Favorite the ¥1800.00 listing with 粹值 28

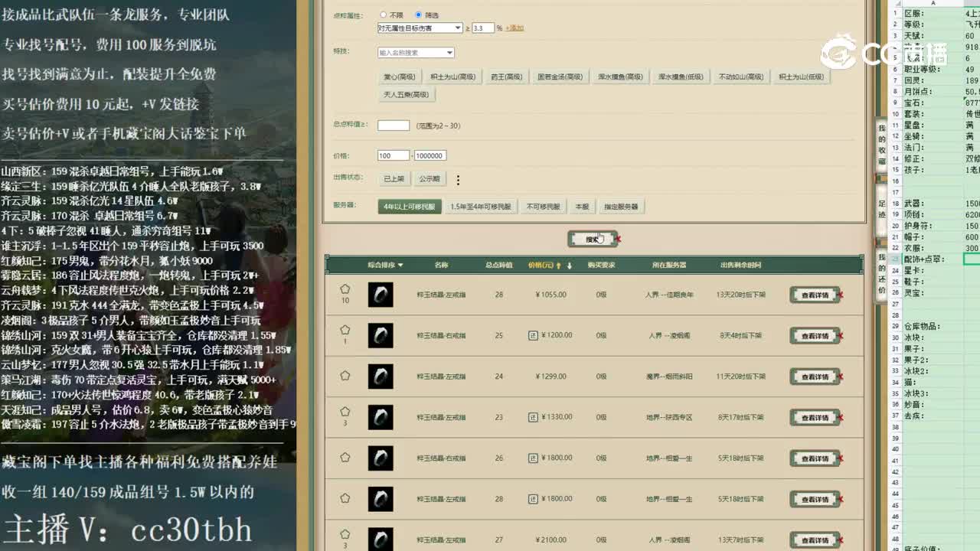pyautogui.click(x=345, y=499)
